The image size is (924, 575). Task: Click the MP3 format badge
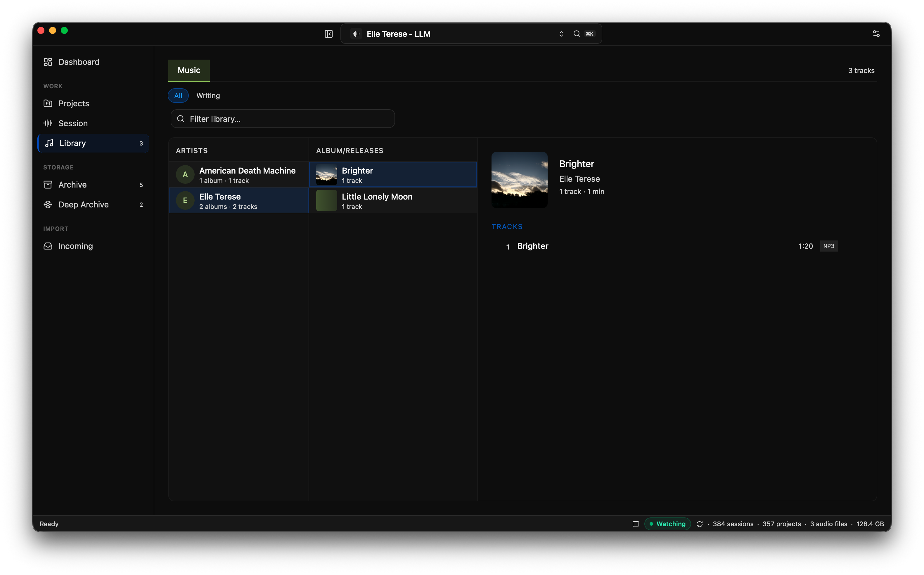[828, 246]
